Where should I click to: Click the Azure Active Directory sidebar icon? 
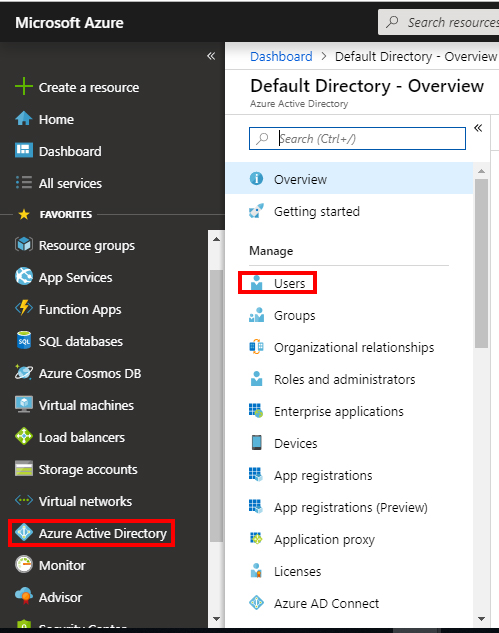tap(24, 532)
